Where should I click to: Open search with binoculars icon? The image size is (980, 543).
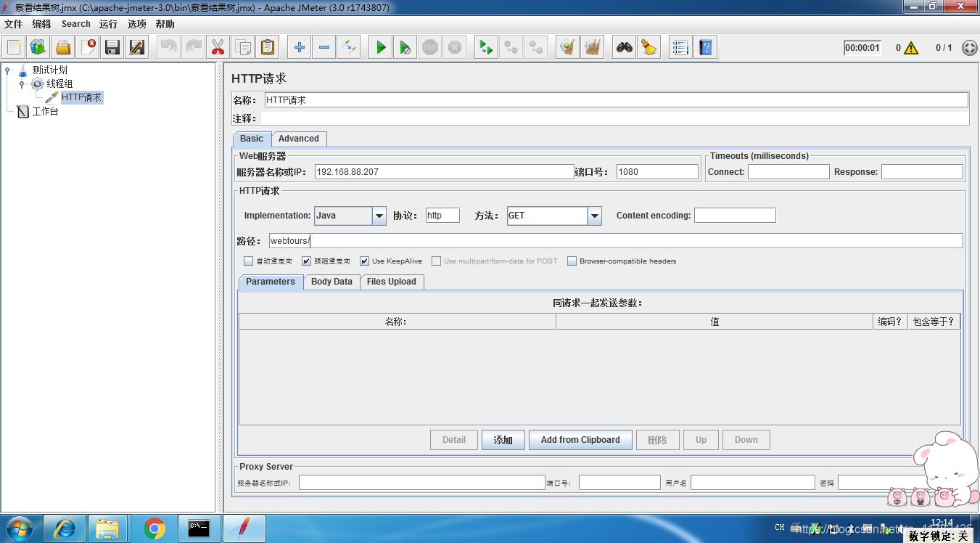(x=625, y=48)
